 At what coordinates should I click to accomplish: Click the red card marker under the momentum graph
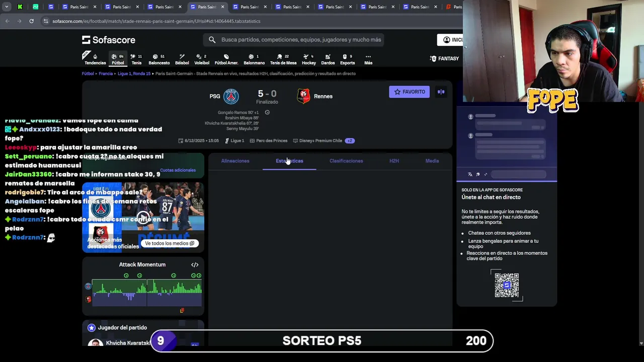coord(182,310)
